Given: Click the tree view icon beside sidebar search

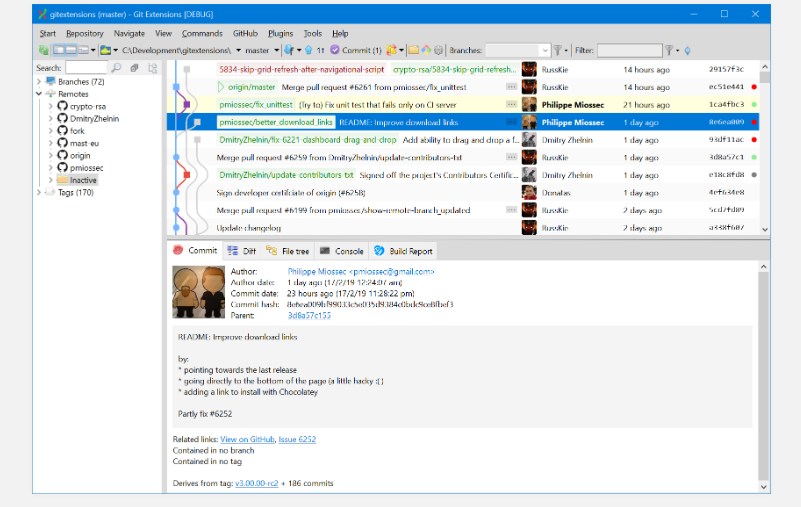Looking at the screenshot, I should [x=152, y=67].
